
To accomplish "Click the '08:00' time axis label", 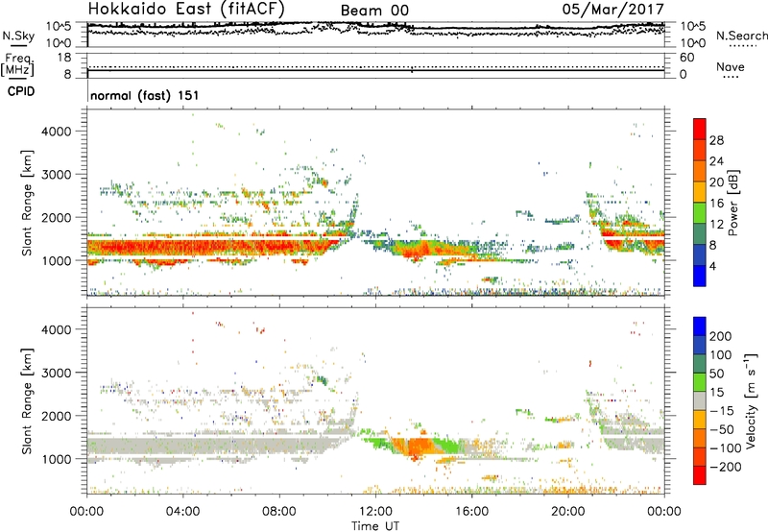I will [x=279, y=512].
